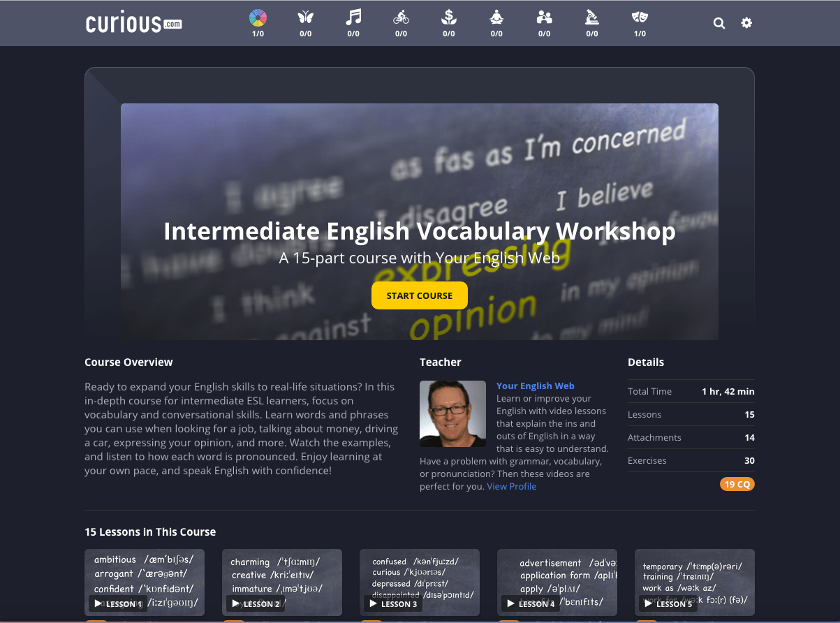Click the search magnifier icon
840x623 pixels.
coord(719,22)
